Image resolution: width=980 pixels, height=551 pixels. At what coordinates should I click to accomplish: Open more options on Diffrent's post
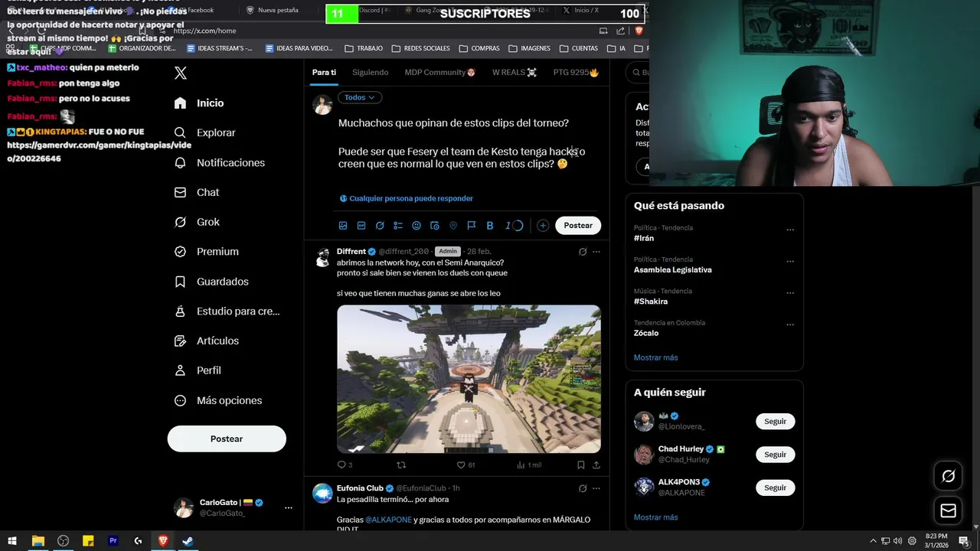(596, 251)
